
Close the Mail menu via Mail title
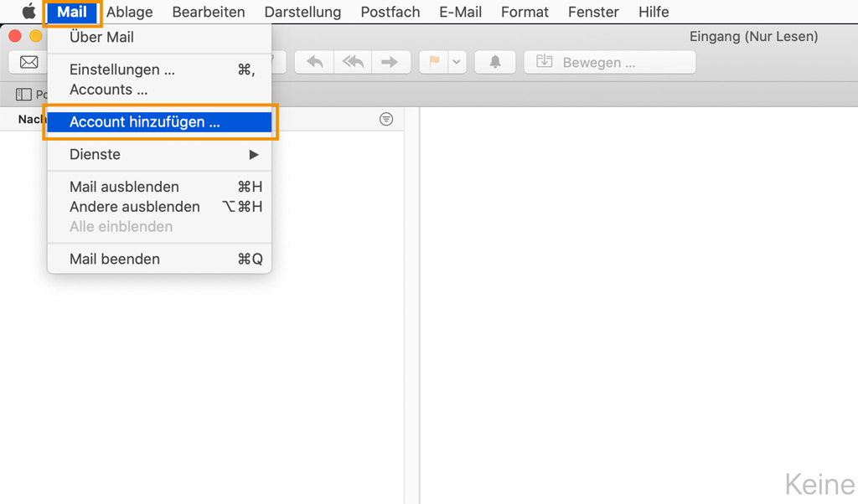[x=72, y=12]
